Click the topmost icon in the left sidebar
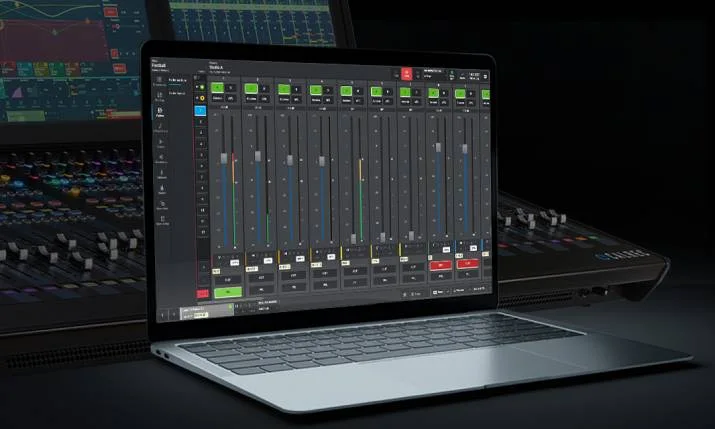The width and height of the screenshot is (715, 429). [x=159, y=82]
